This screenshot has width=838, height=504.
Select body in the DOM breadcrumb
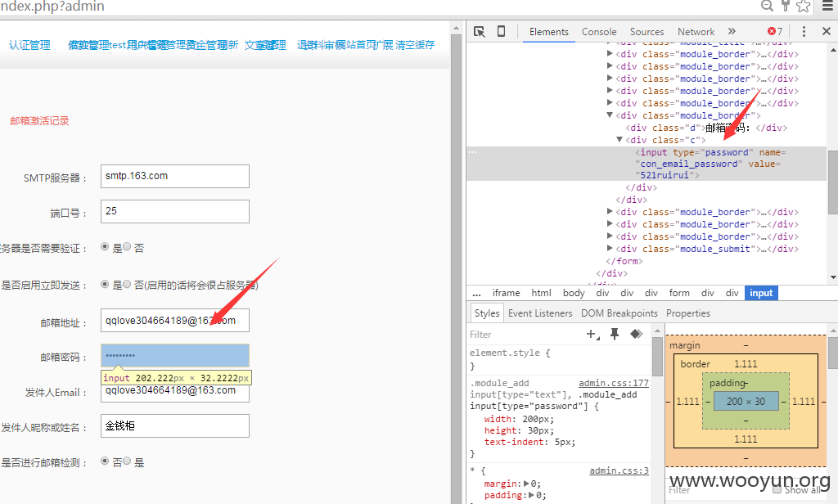[574, 293]
